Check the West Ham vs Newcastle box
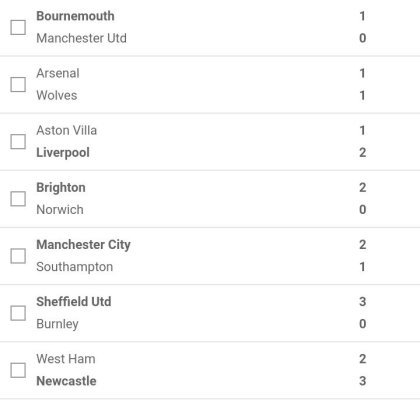This screenshot has height=400, width=420. 18,370
